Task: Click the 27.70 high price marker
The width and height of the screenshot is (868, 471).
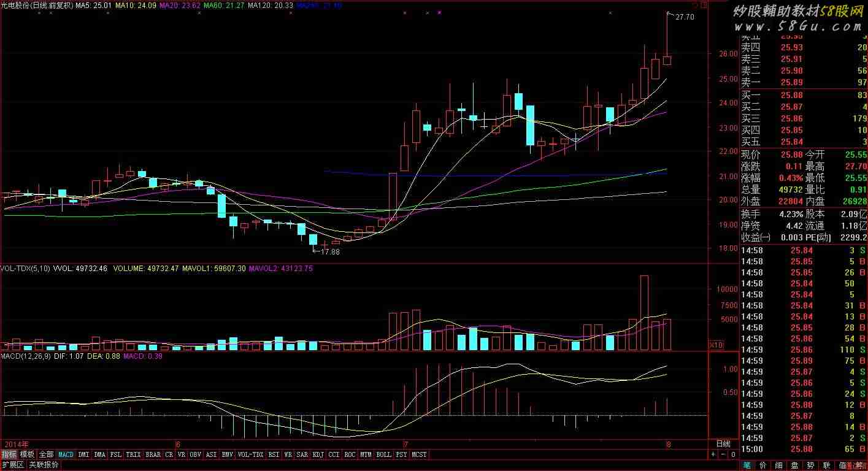Action: tap(685, 17)
